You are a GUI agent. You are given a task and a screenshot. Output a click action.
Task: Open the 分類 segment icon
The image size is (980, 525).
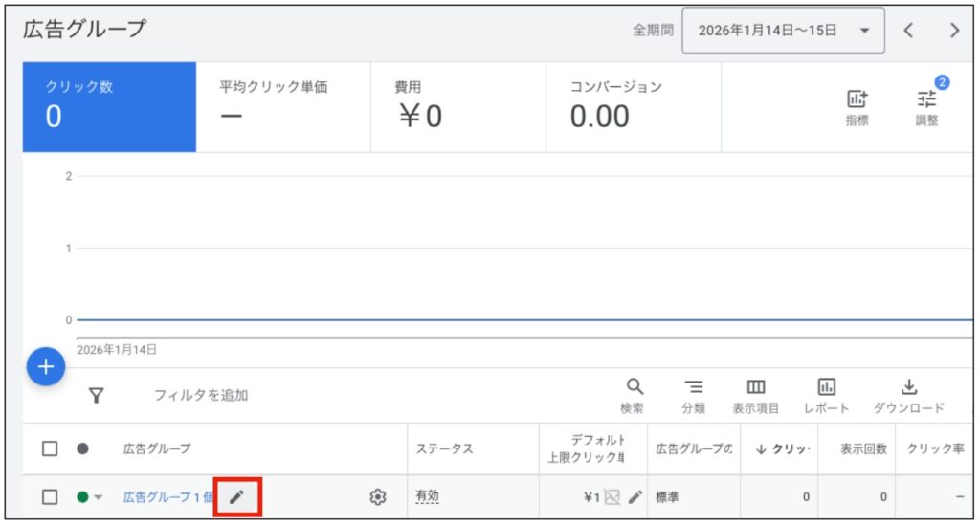pyautogui.click(x=694, y=387)
